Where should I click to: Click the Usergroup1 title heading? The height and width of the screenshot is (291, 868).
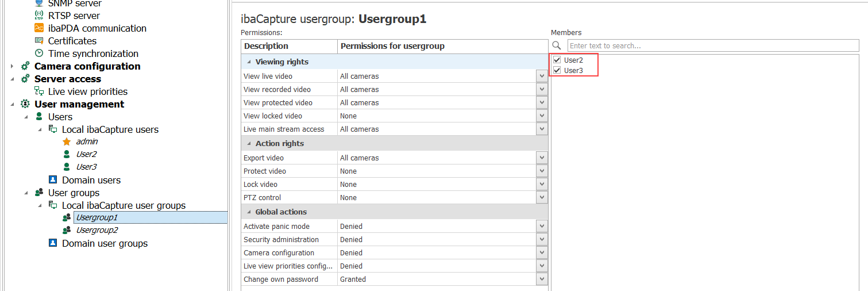tap(392, 19)
